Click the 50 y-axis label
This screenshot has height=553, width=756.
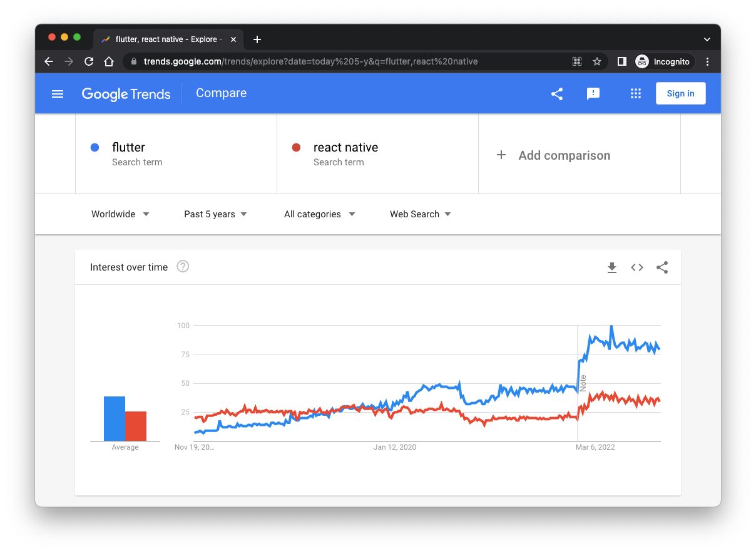point(185,383)
